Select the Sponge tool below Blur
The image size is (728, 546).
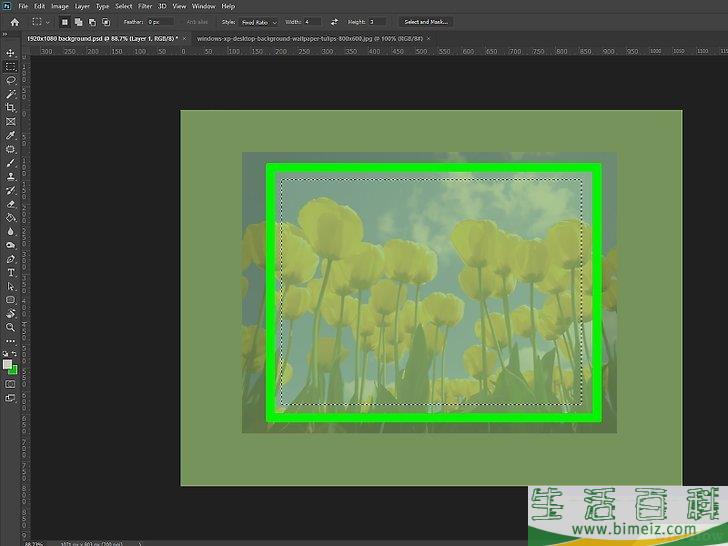pos(11,245)
